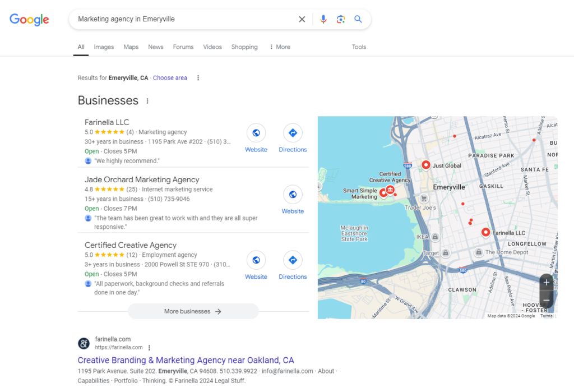Open the Website link for Farinella LLC
The height and width of the screenshot is (392, 574).
[256, 135]
